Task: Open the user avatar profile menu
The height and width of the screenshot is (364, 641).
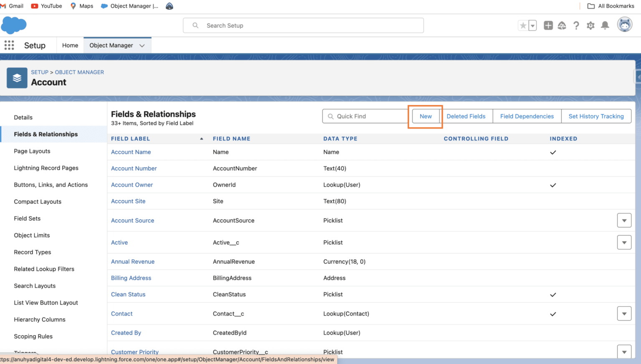Action: coord(624,25)
